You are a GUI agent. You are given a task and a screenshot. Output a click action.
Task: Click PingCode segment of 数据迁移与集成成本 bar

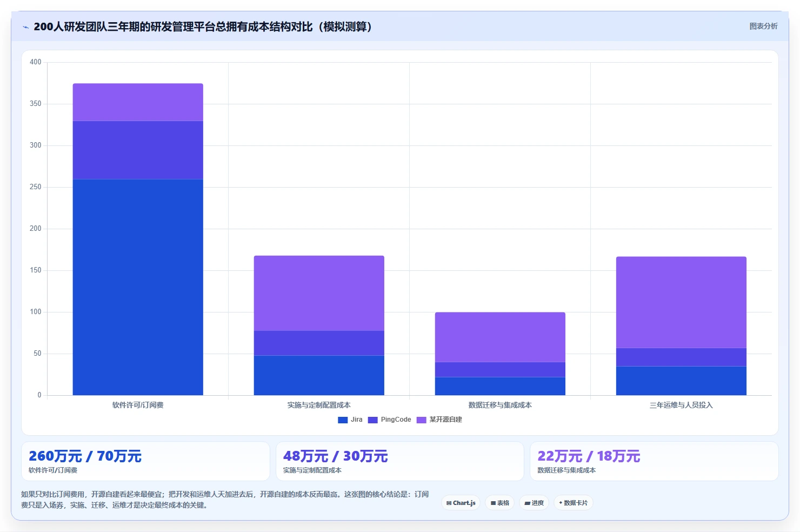[x=500, y=369]
